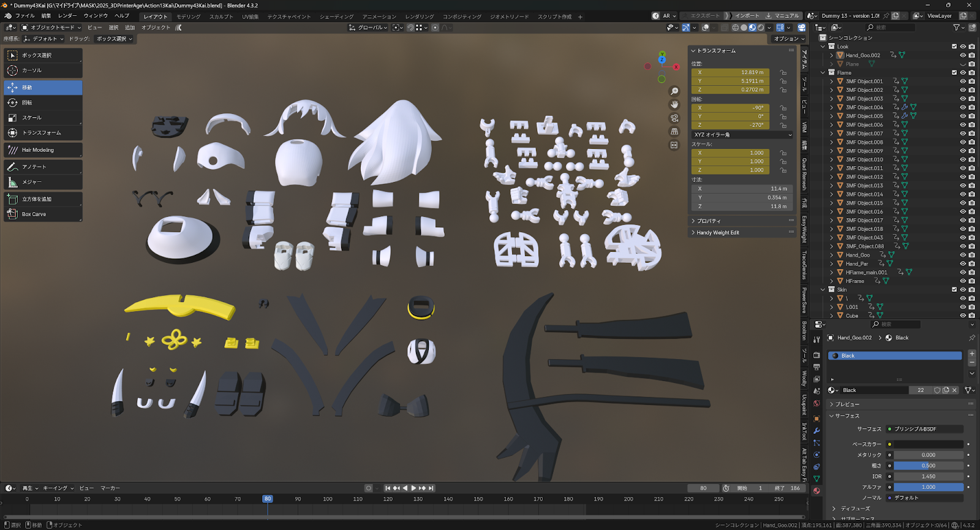Uncheck the Flame collection checkbox
Image resolution: width=980 pixels, height=530 pixels.
(x=954, y=72)
